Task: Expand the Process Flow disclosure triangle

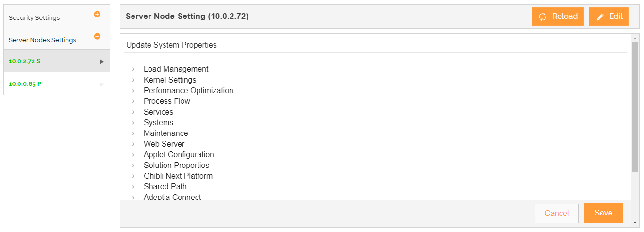Action: click(133, 101)
